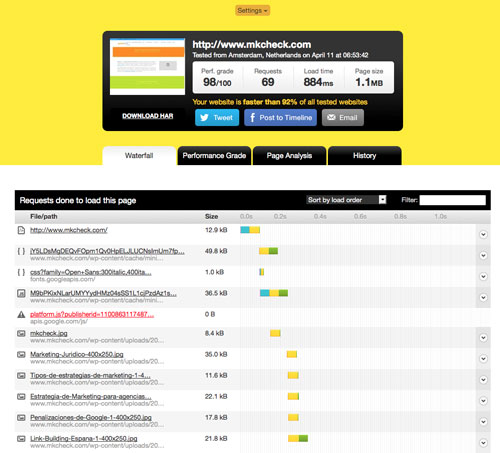
Task: Click the 49.8 kB size cell
Action: pos(216,251)
